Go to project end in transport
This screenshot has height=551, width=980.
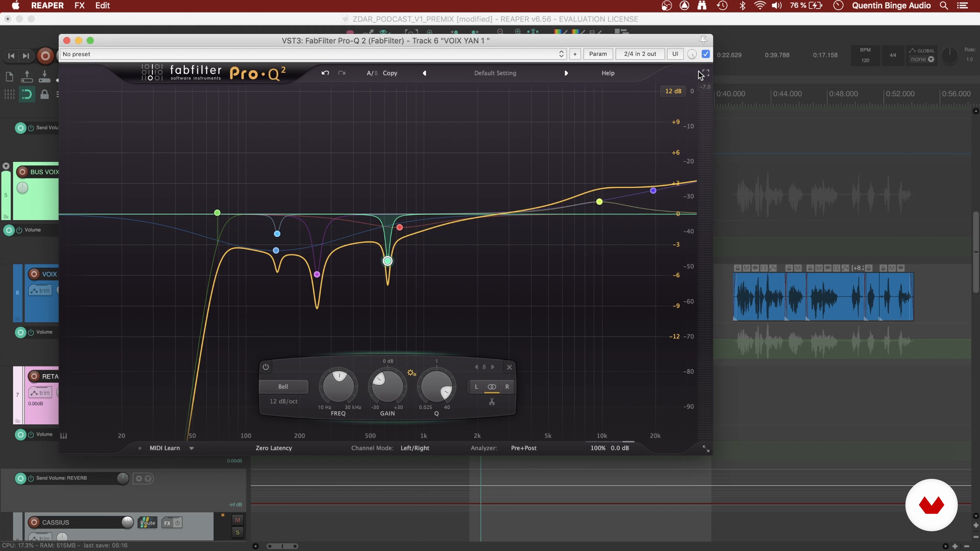click(x=26, y=56)
